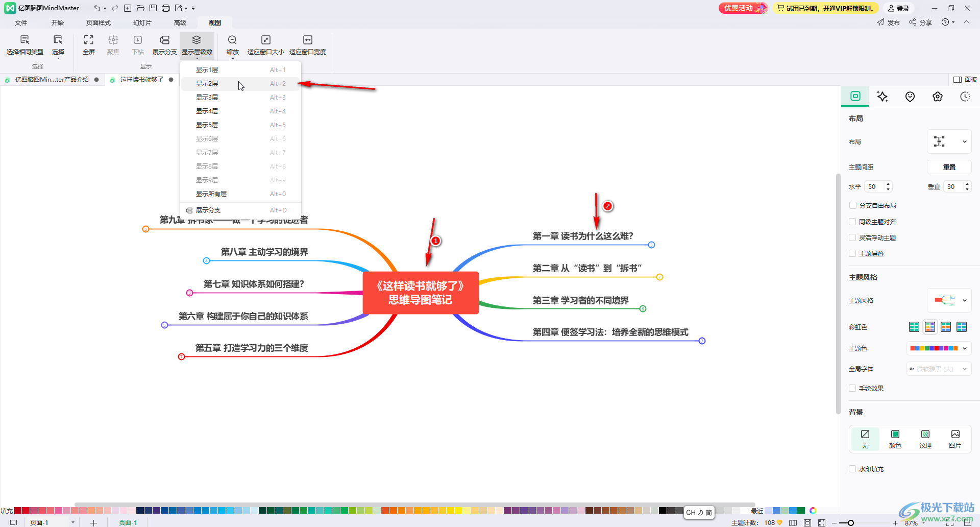Open the history clock panel tab

tap(965, 97)
